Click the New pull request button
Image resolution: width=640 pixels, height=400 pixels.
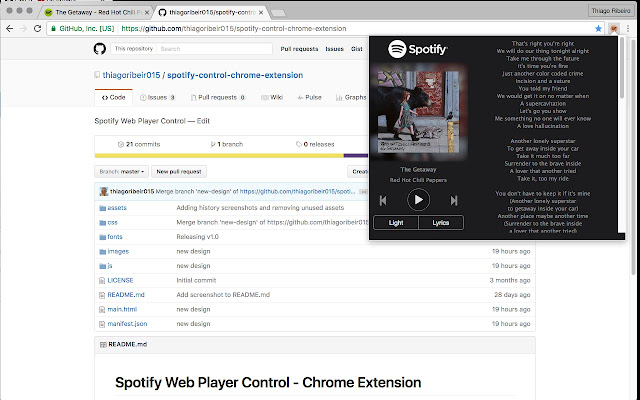pyautogui.click(x=179, y=171)
